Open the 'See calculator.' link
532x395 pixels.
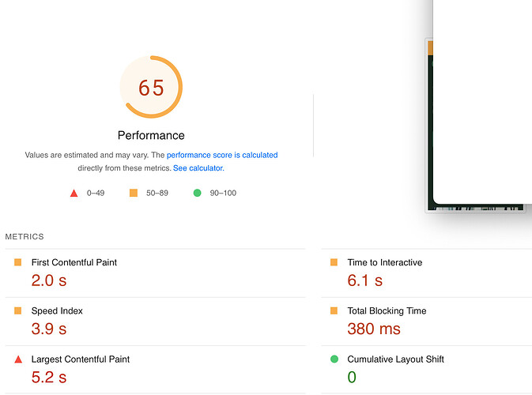coord(198,168)
